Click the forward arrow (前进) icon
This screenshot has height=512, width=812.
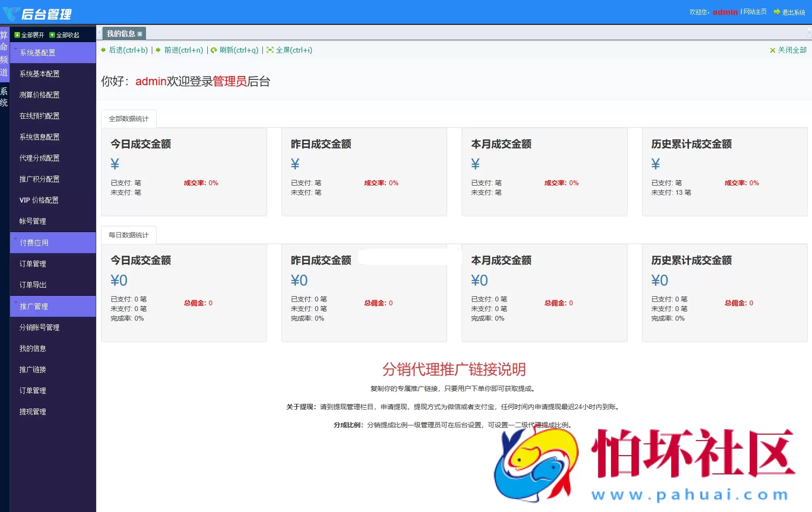tap(158, 50)
